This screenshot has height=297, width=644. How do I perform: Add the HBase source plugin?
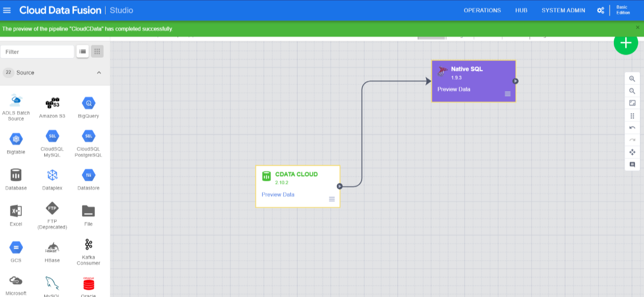pyautogui.click(x=52, y=251)
